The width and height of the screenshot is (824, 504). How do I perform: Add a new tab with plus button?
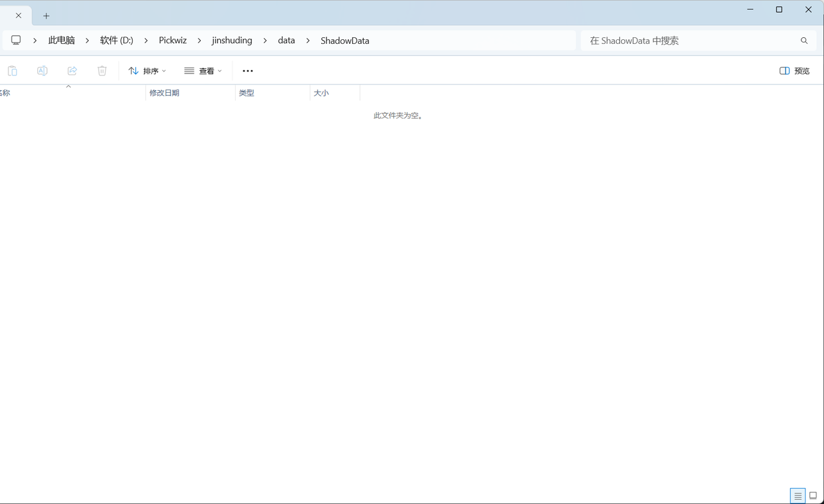pyautogui.click(x=46, y=16)
